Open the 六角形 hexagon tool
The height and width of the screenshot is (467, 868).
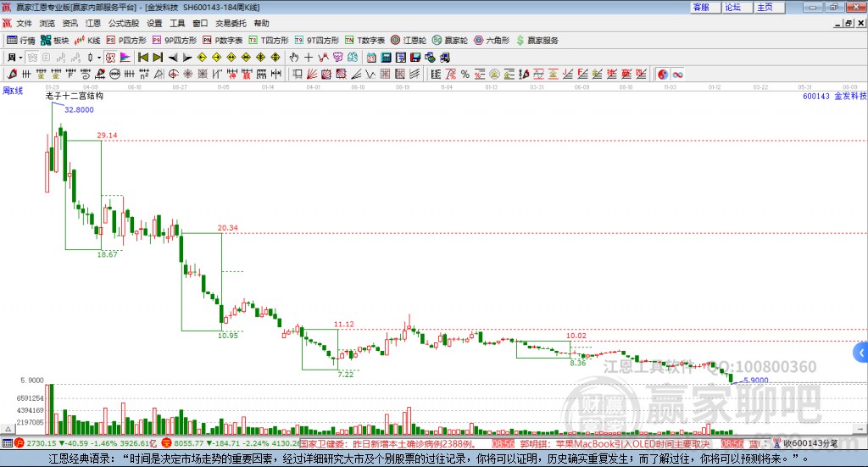[491, 41]
